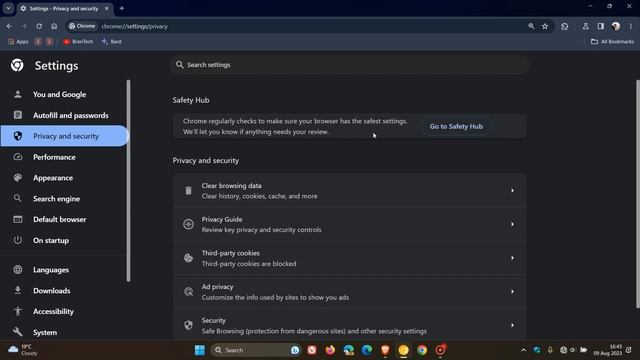Click Chrome logo next to Settings title

point(17,65)
